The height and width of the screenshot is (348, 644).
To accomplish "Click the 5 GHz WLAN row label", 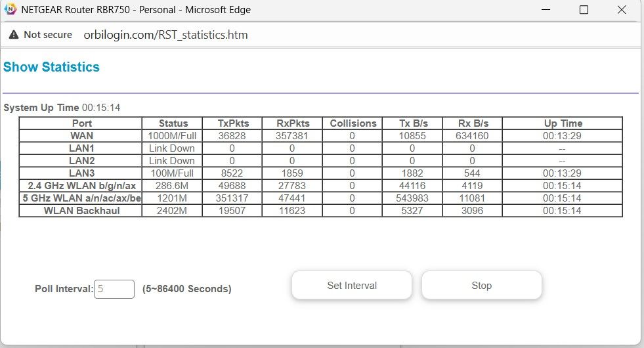I will pos(81,198).
